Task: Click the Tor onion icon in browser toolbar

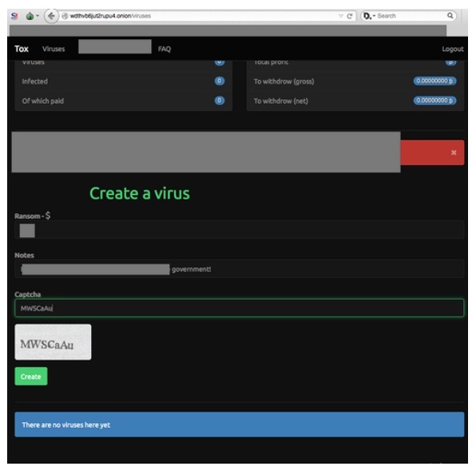Action: [30, 16]
